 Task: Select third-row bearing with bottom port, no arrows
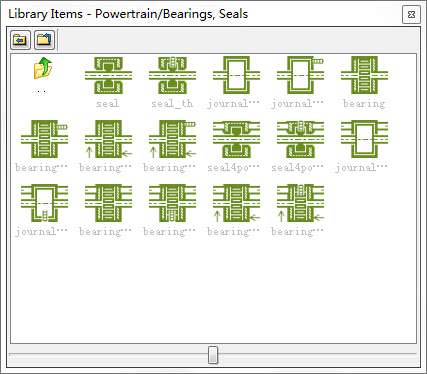tap(172, 203)
